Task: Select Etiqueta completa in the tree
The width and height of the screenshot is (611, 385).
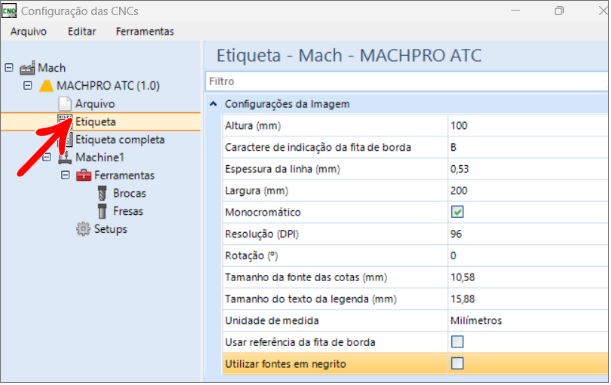Action: point(120,140)
